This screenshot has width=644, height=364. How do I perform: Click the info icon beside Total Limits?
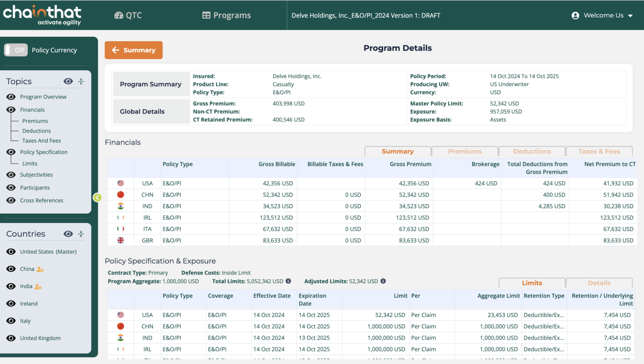click(288, 281)
